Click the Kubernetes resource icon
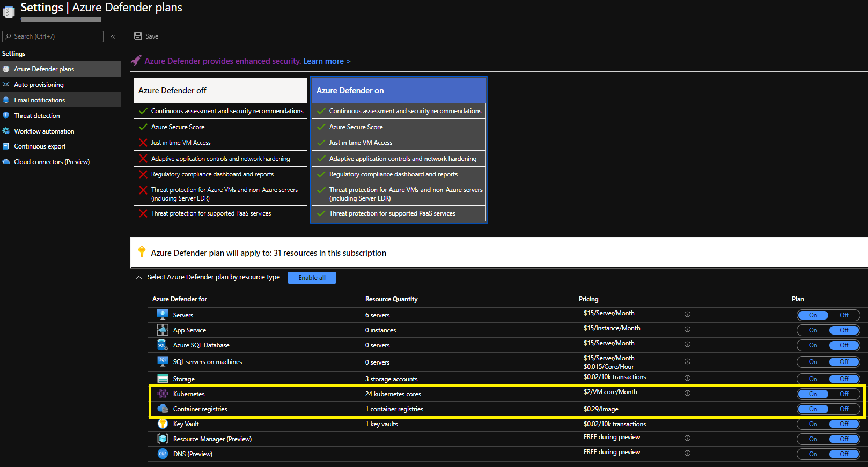Viewport: 868px width, 467px height. [163, 394]
